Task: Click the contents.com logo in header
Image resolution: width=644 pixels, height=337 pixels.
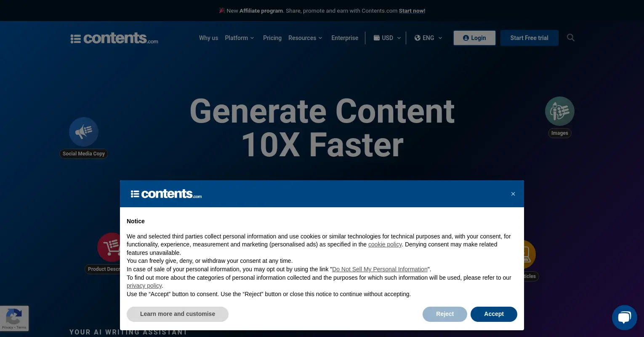Action: [x=114, y=38]
